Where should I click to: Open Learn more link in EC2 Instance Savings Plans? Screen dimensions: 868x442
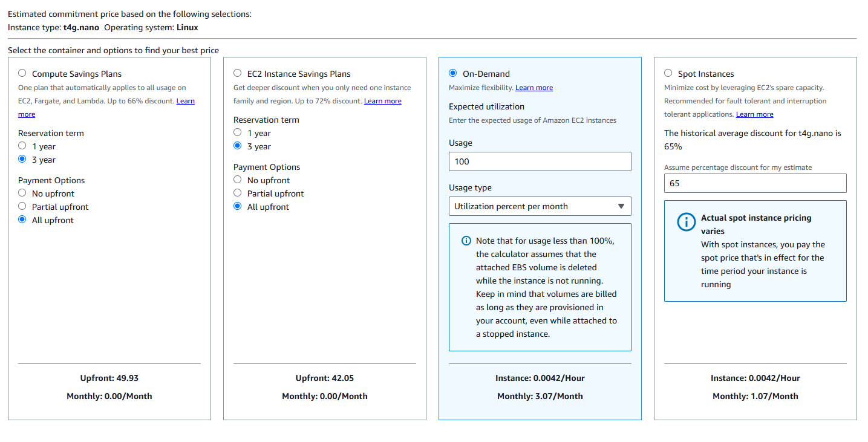(x=383, y=101)
